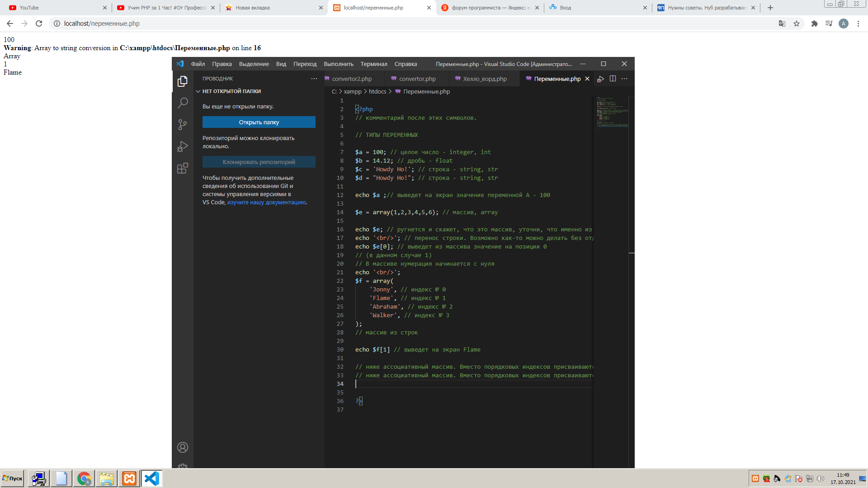Switch to Новая вкладка browser tab
The width and height of the screenshot is (868, 488).
[274, 8]
